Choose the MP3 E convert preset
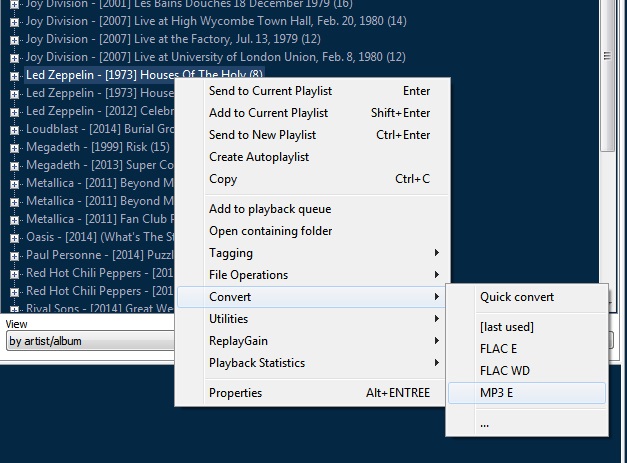Screen dimensions: 627x463 [x=527, y=393]
